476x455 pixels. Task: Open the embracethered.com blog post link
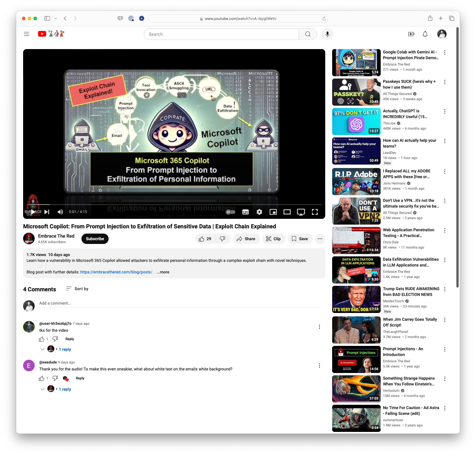point(118,272)
